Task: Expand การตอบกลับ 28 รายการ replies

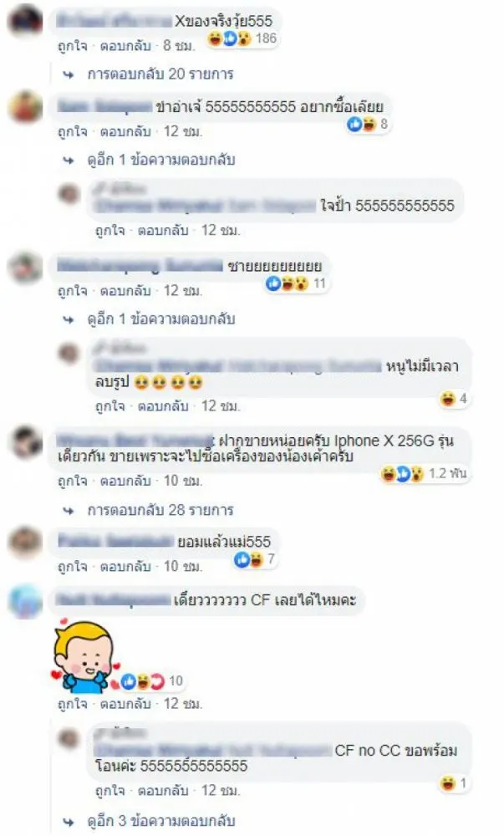Action: [160, 510]
